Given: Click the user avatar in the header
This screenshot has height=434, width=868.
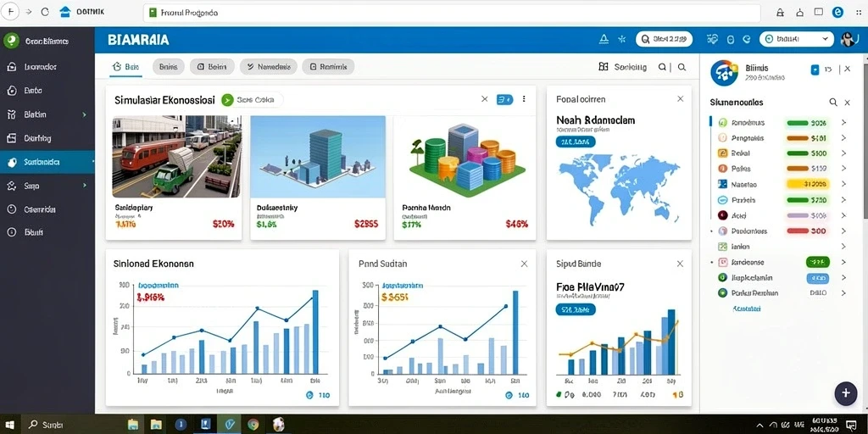Looking at the screenshot, I should (x=848, y=39).
